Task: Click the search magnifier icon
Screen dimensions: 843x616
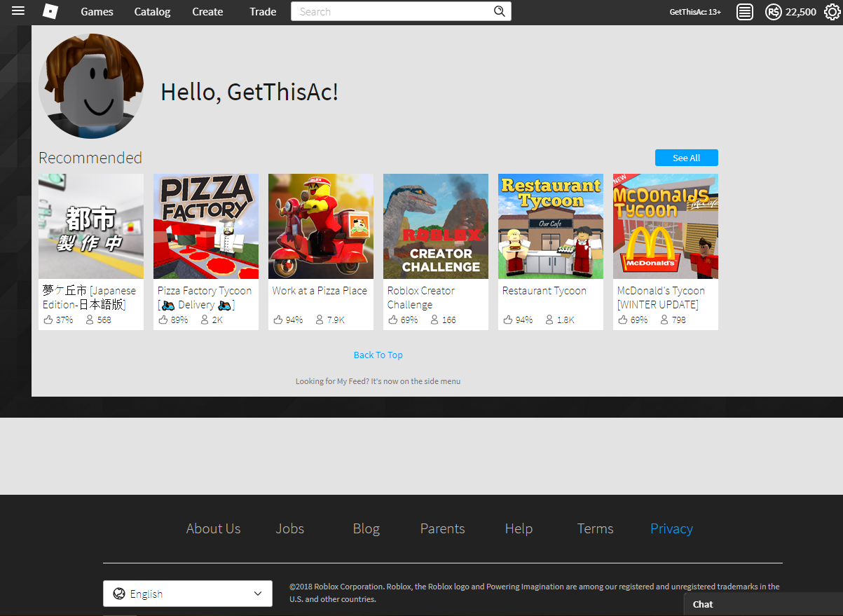Action: click(x=500, y=11)
